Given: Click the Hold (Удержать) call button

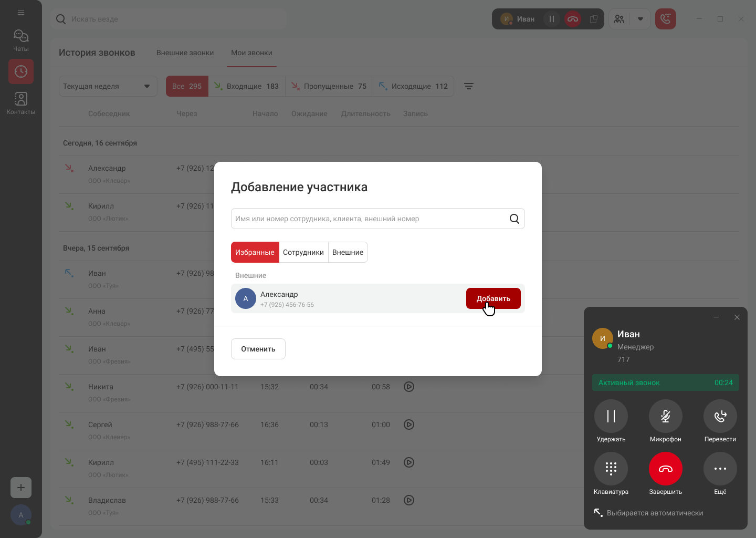Looking at the screenshot, I should (x=611, y=416).
